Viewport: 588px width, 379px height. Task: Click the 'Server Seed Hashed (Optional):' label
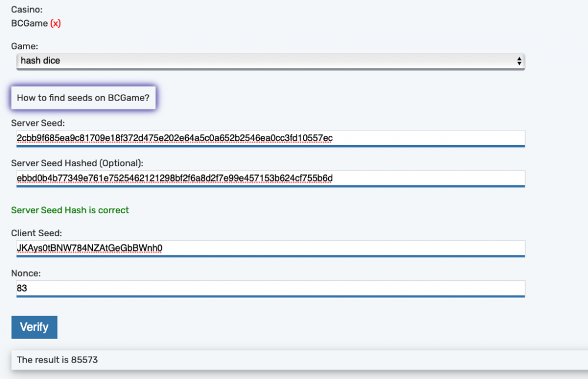tap(77, 163)
